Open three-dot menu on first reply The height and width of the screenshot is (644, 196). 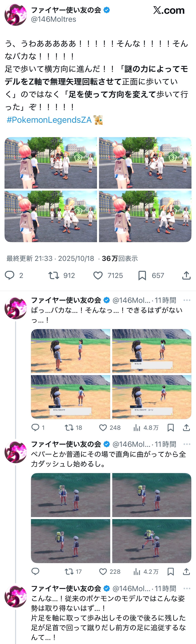click(187, 300)
